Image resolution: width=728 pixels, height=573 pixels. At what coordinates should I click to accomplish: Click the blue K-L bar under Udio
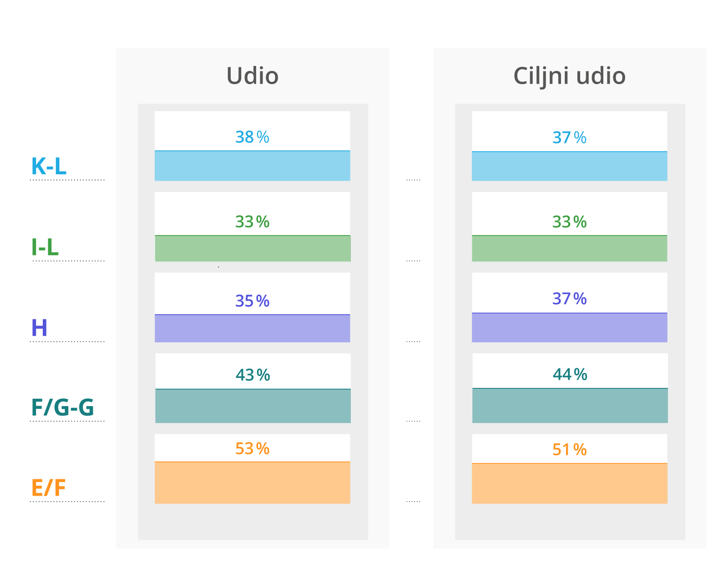click(252, 166)
